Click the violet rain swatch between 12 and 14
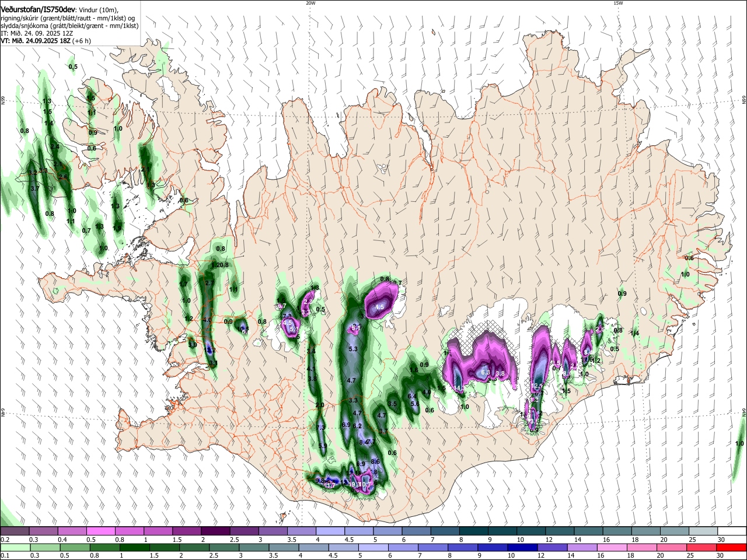 point(551,547)
